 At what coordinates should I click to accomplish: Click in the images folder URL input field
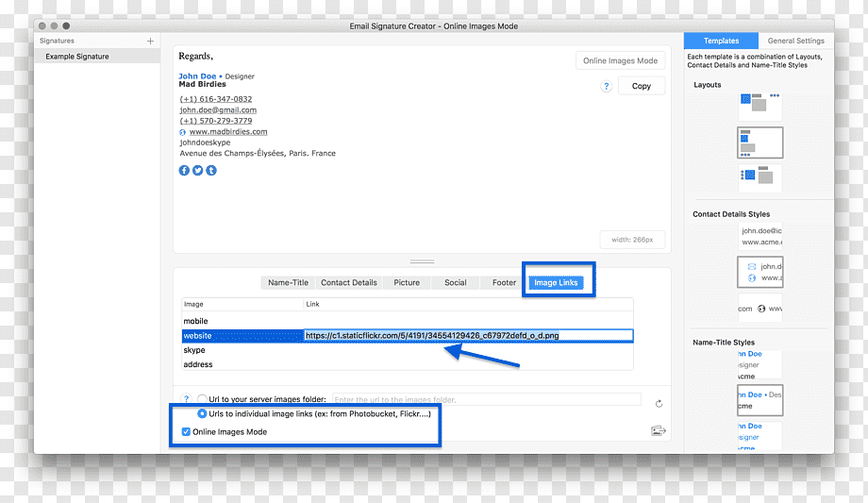click(486, 399)
